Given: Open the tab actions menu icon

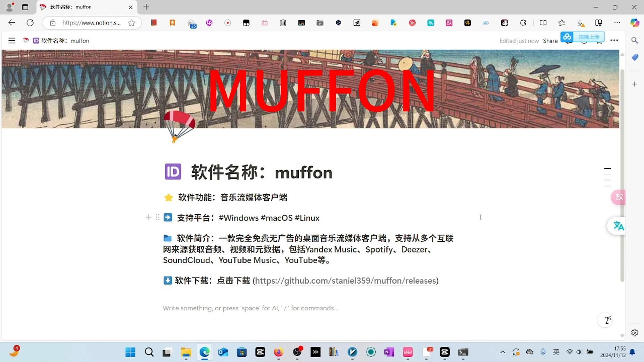Looking at the screenshot, I should [25, 7].
